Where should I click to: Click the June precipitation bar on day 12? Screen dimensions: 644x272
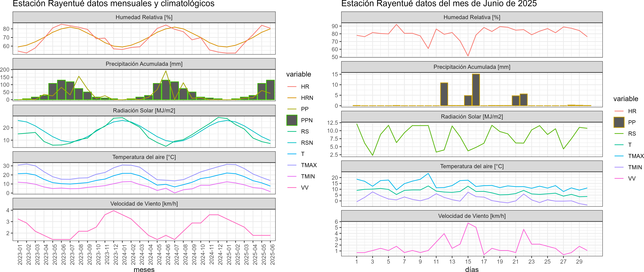pyautogui.click(x=444, y=94)
